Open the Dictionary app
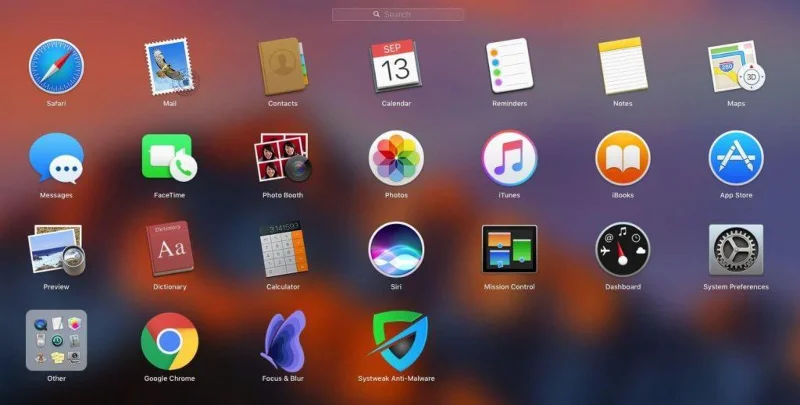This screenshot has height=405, width=800. pyautogui.click(x=169, y=249)
